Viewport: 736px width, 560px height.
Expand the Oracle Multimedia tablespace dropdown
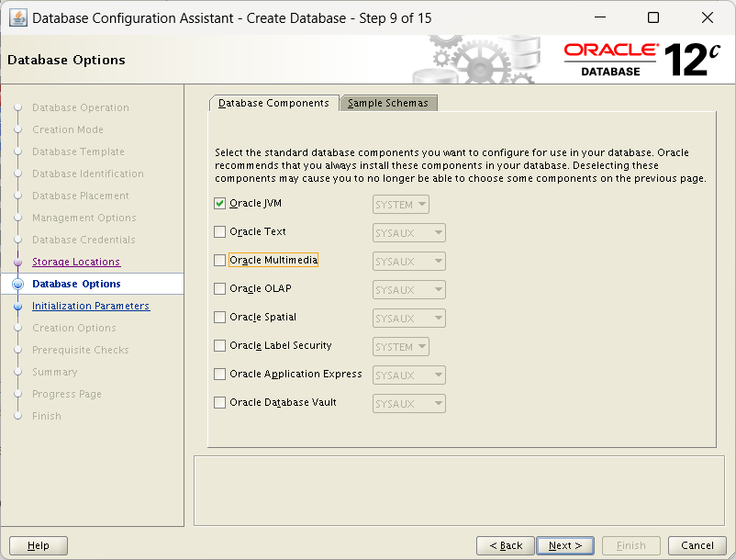pos(408,262)
